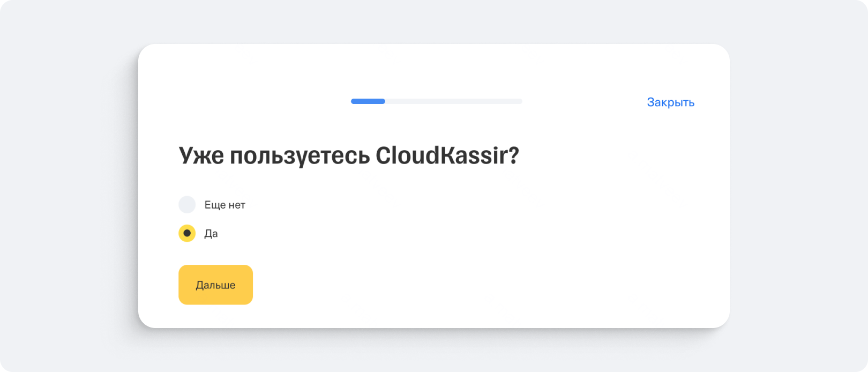This screenshot has height=372, width=868.
Task: Close the survey via "Закрыть" link
Action: (670, 102)
